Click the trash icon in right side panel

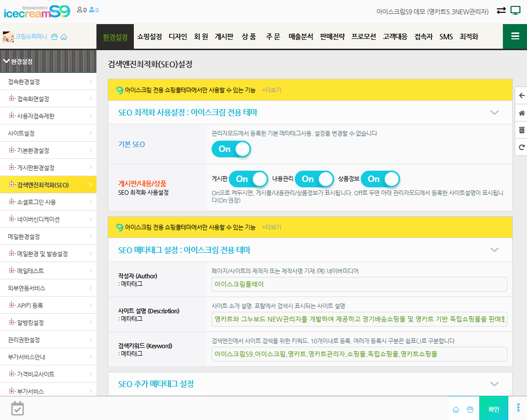[x=522, y=130]
